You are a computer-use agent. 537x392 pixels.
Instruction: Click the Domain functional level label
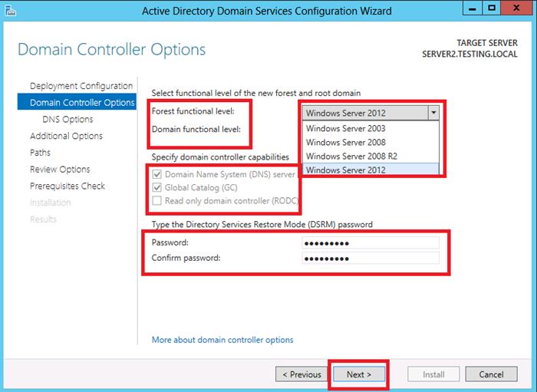[x=196, y=129]
